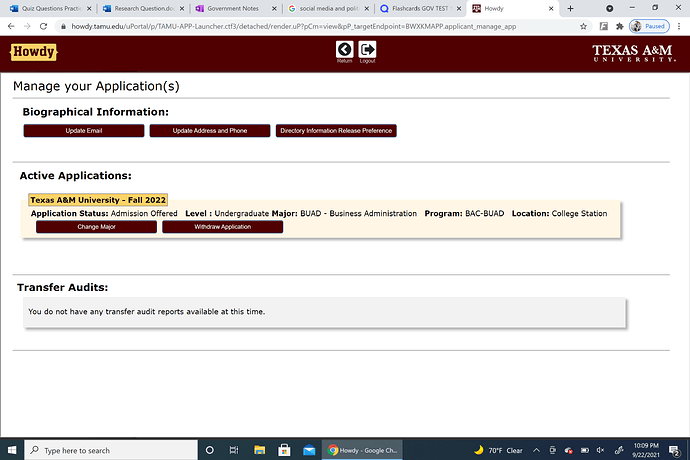Screen dimensions: 690x460
Task: Click the Paused profile avatar button
Action: pyautogui.click(x=649, y=26)
